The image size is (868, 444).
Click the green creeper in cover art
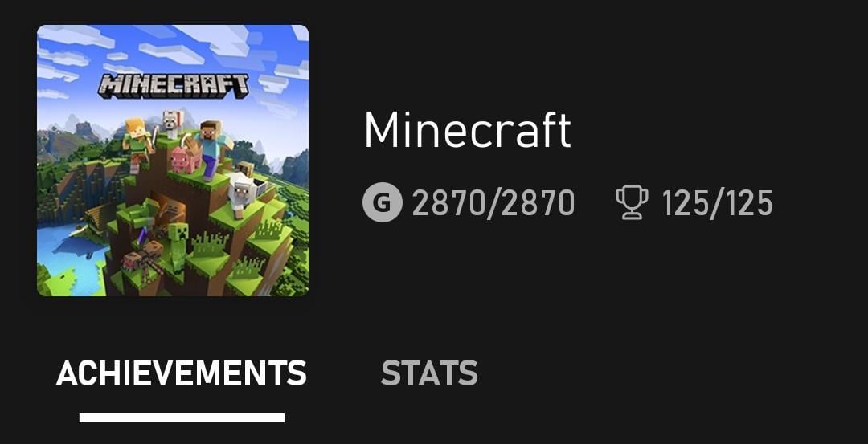click(178, 246)
